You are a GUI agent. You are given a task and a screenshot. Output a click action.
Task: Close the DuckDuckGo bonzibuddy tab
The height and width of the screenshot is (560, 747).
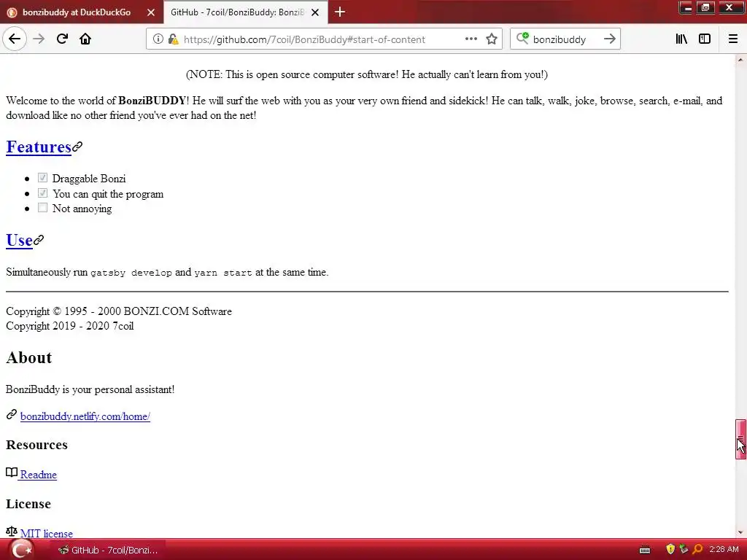click(x=151, y=12)
